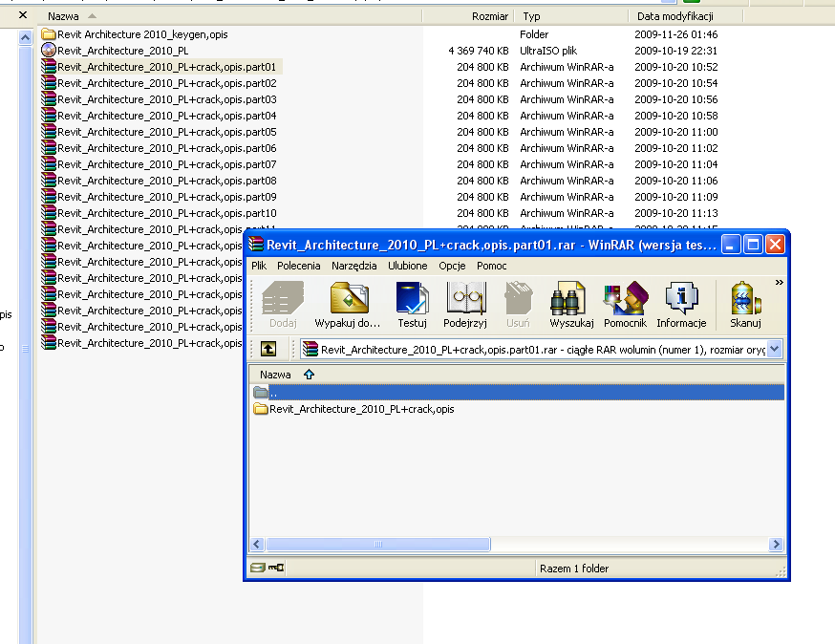Minimize the WinRAR window

point(731,245)
